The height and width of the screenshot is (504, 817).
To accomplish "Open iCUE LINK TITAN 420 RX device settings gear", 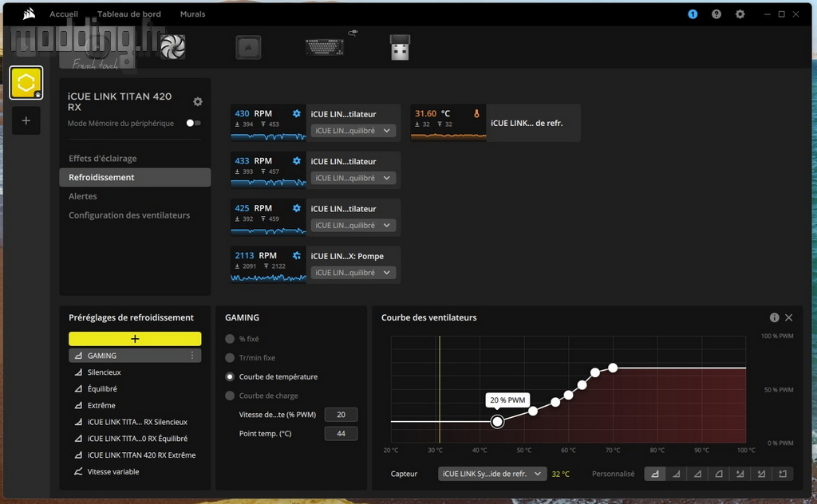I will pyautogui.click(x=198, y=101).
